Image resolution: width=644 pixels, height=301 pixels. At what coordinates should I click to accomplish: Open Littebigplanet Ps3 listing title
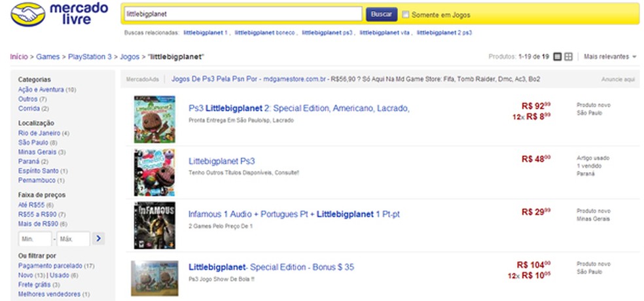point(222,161)
